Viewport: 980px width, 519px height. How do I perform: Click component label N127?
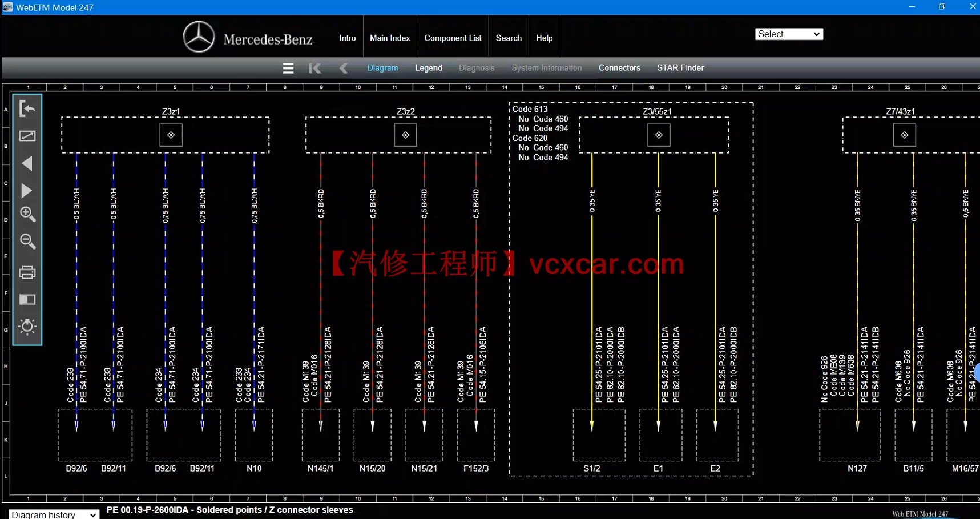point(857,469)
